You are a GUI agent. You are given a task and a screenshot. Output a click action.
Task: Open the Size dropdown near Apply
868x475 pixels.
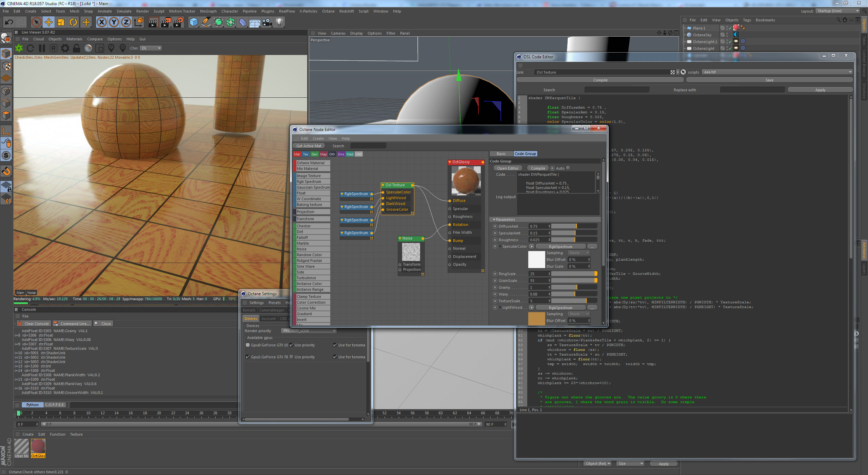pos(630,463)
